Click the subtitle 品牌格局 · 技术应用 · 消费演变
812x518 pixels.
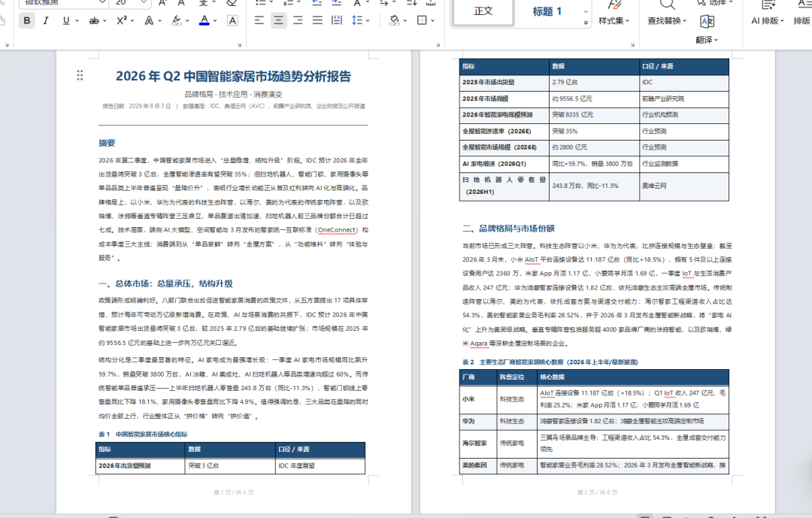[x=234, y=94]
